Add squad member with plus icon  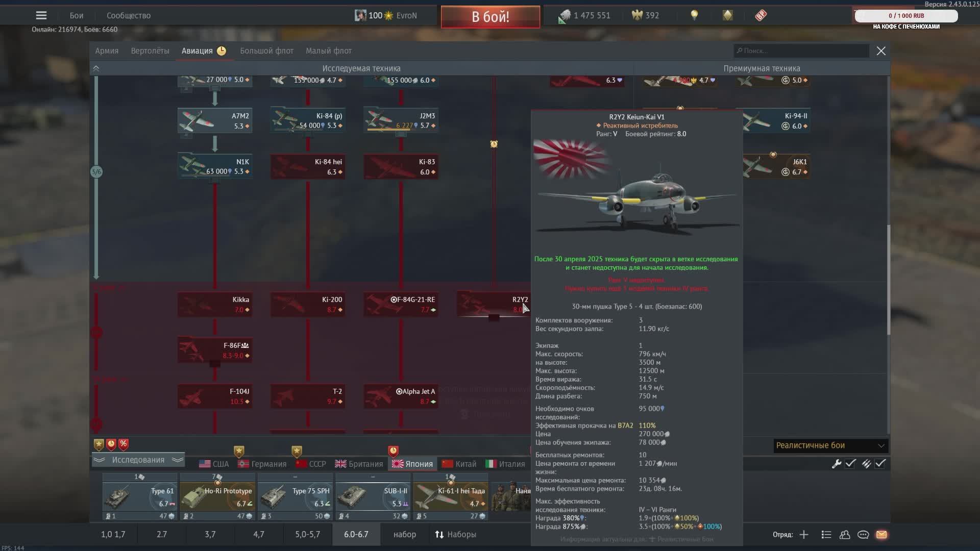[804, 535]
